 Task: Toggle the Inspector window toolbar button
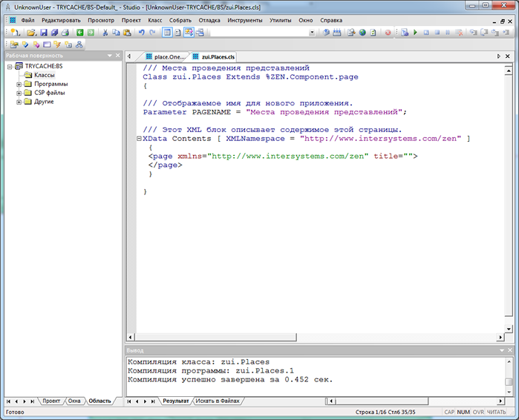(177, 33)
